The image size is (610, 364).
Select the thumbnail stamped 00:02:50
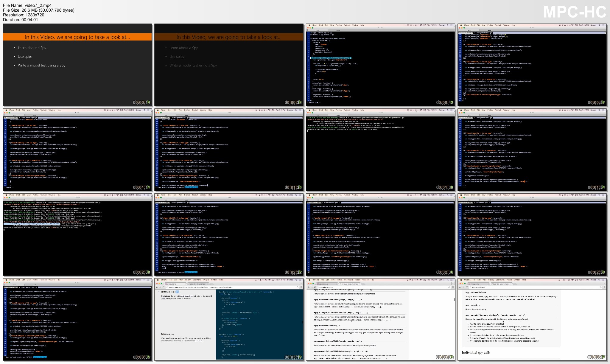532,235
